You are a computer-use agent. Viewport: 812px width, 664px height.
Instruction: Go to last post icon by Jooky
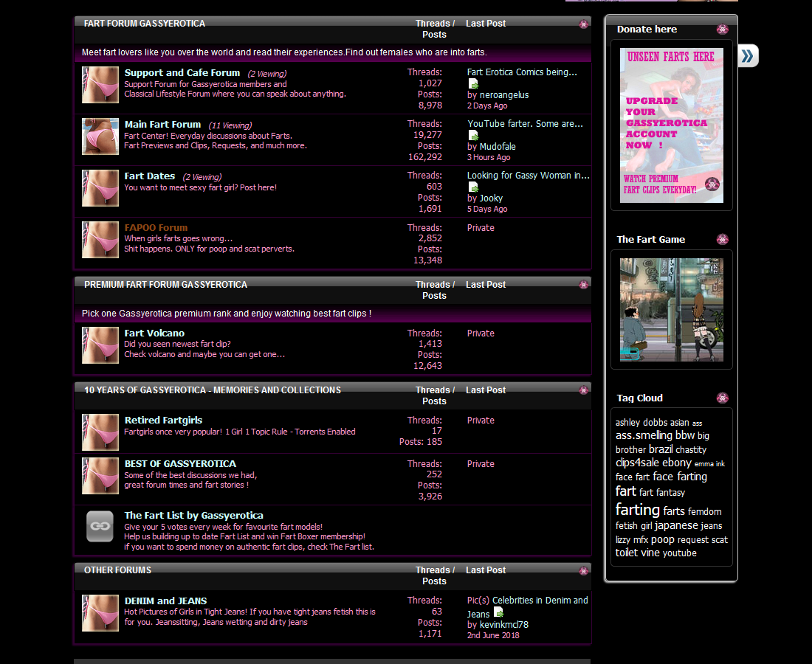pyautogui.click(x=473, y=187)
